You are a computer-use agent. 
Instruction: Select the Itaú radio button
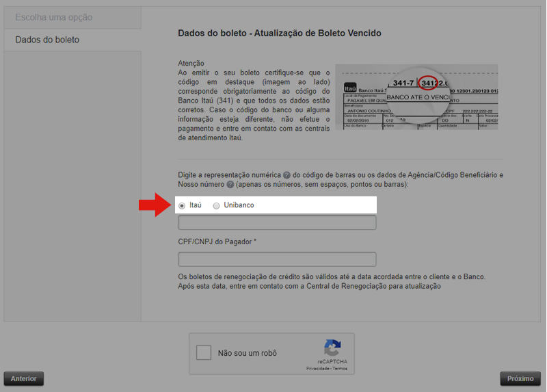click(182, 206)
